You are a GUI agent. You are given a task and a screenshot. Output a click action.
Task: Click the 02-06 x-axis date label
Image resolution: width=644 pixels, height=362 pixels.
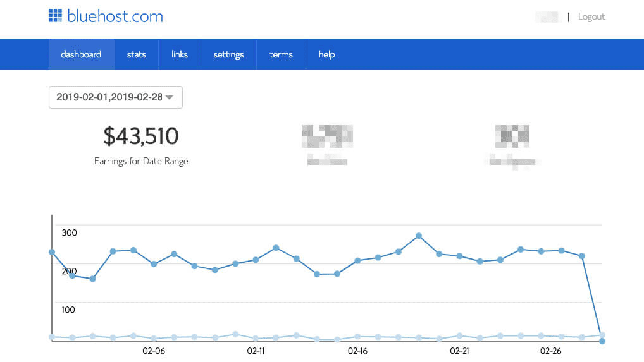click(x=154, y=351)
